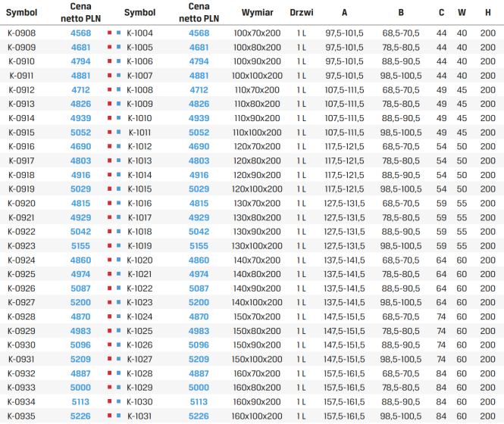Click the red square in the K-0908 row
This screenshot has width=504, height=424.
coord(110,33)
